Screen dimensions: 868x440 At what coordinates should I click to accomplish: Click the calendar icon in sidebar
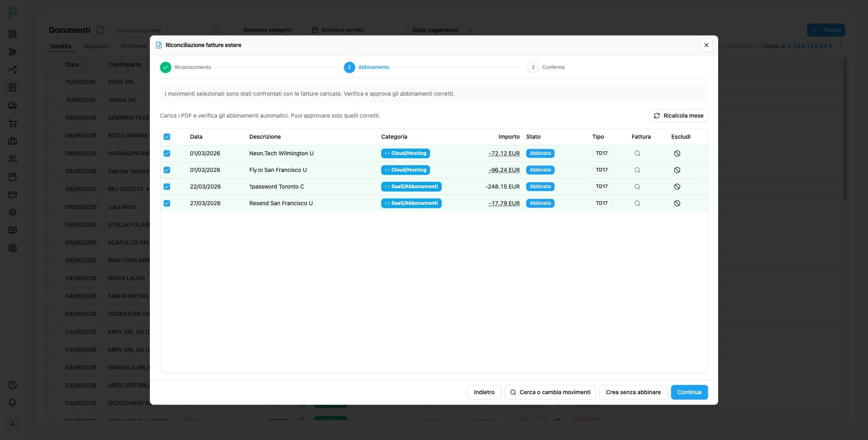coord(13,177)
